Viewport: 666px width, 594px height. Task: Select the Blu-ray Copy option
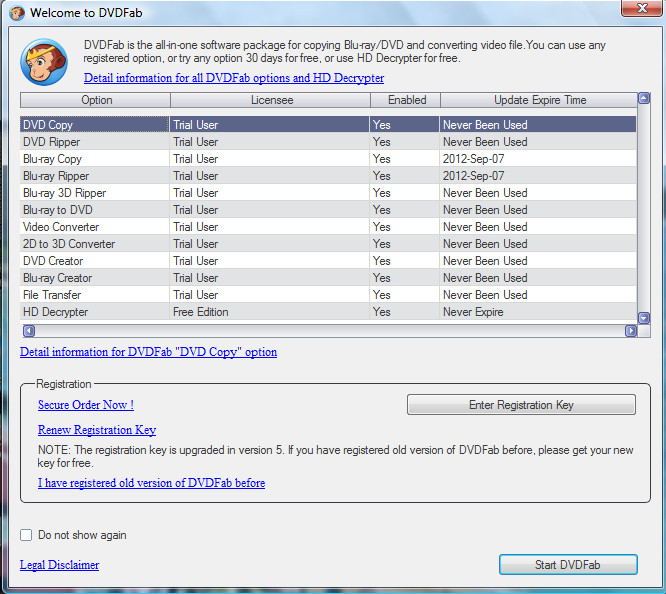(328, 158)
